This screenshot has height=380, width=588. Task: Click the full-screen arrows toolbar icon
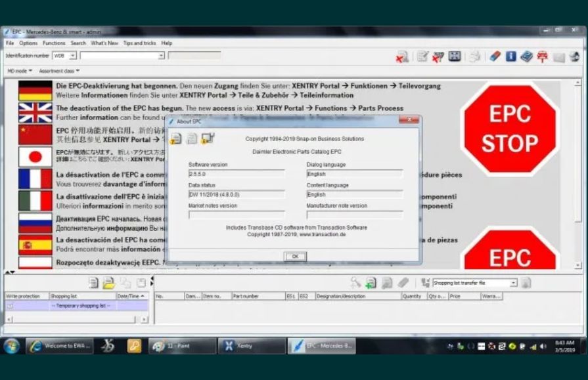tap(455, 56)
